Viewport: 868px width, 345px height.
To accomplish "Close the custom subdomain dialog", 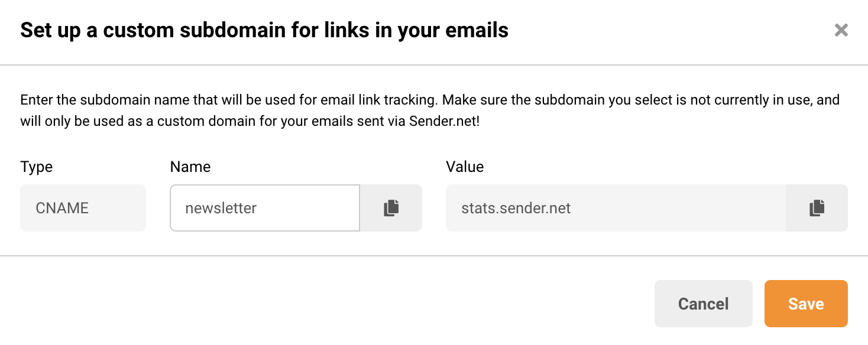I will coord(841,31).
